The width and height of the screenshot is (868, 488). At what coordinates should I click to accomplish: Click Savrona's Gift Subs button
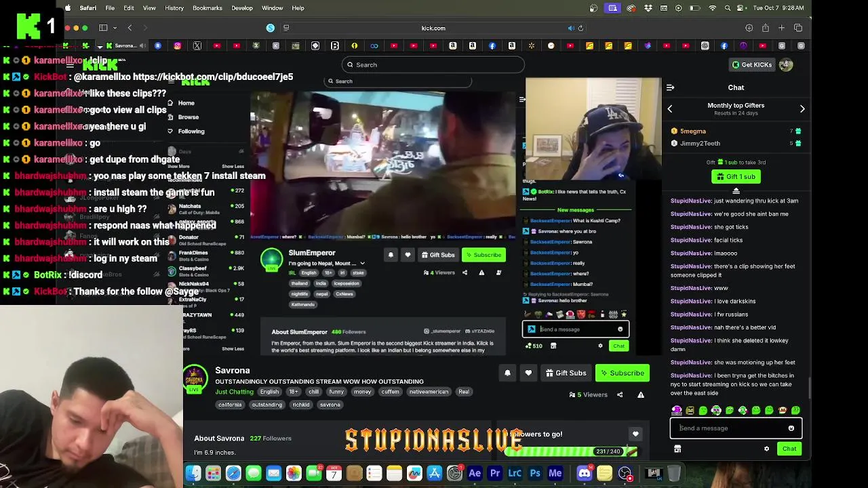point(566,373)
